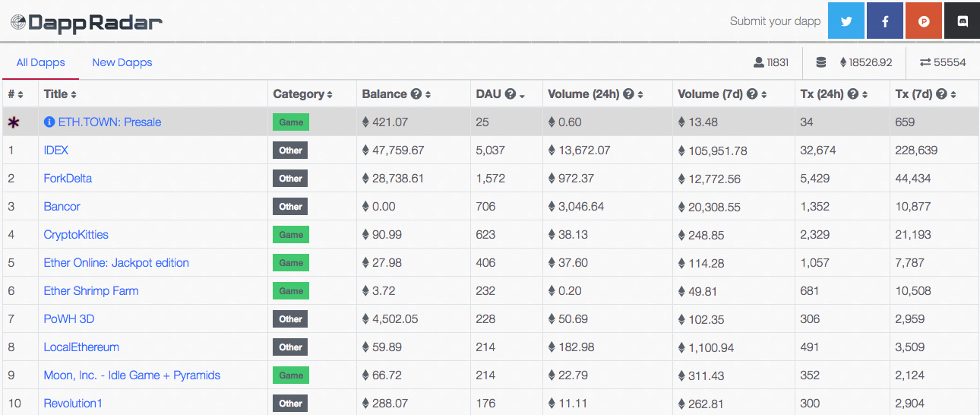Viewport: 980px width, 415px height.
Task: Open Moon, Inc. - Idle Game + Pyramids
Action: pyautogui.click(x=132, y=375)
